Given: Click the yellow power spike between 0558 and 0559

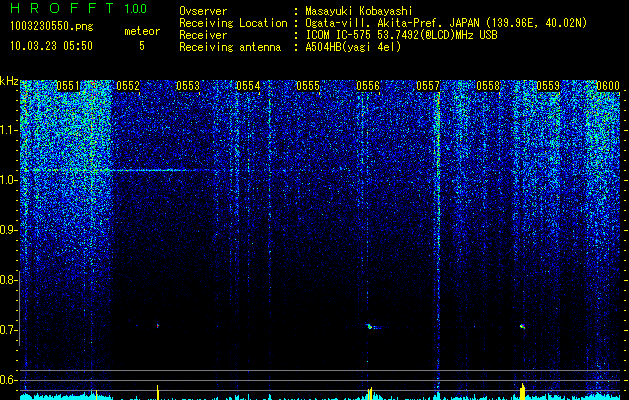Looking at the screenshot, I should pyautogui.click(x=522, y=392).
